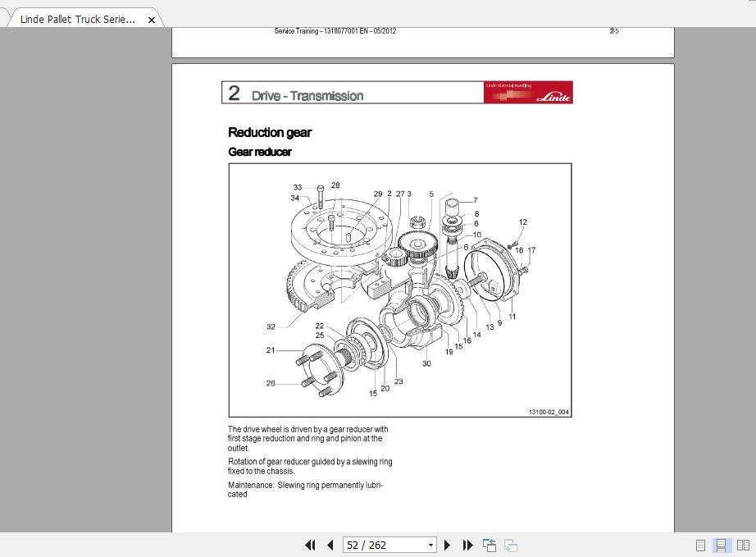756x557 pixels.
Task: Click the go-forward-to-next-view icon
Action: pos(511,546)
